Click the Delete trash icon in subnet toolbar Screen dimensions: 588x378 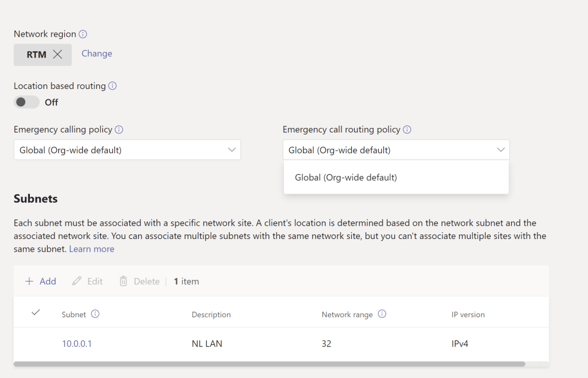point(123,281)
